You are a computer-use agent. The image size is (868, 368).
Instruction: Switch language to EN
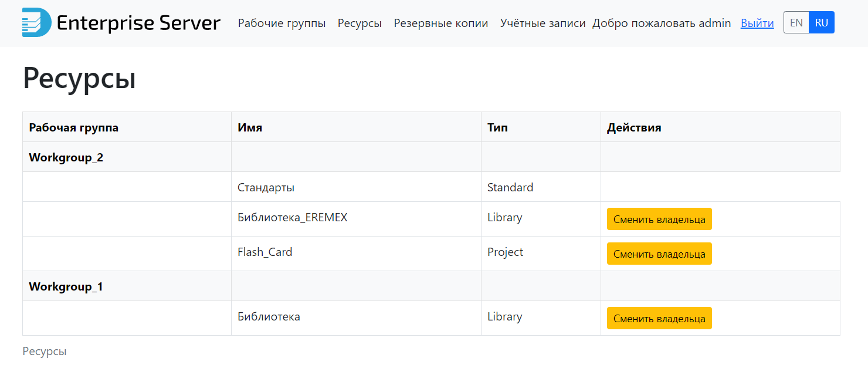(796, 23)
